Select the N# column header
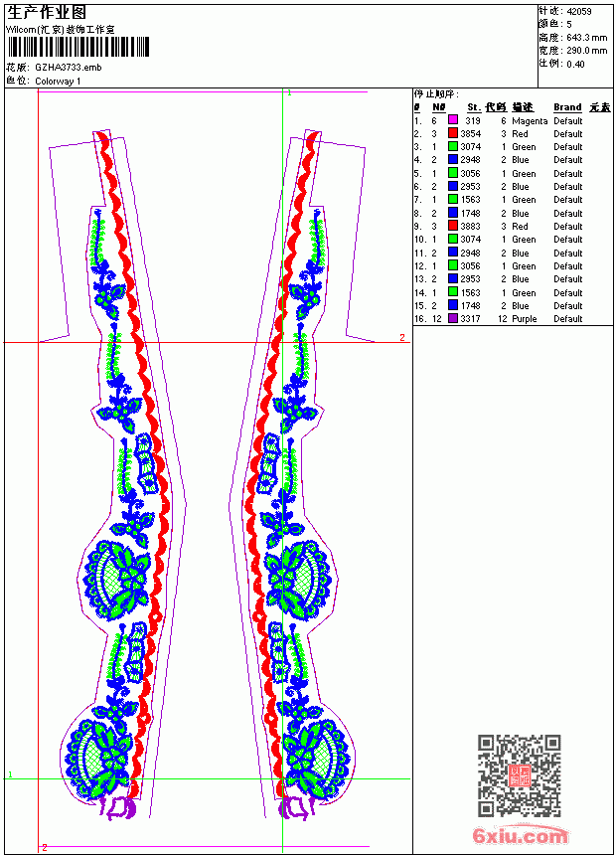 pos(439,107)
